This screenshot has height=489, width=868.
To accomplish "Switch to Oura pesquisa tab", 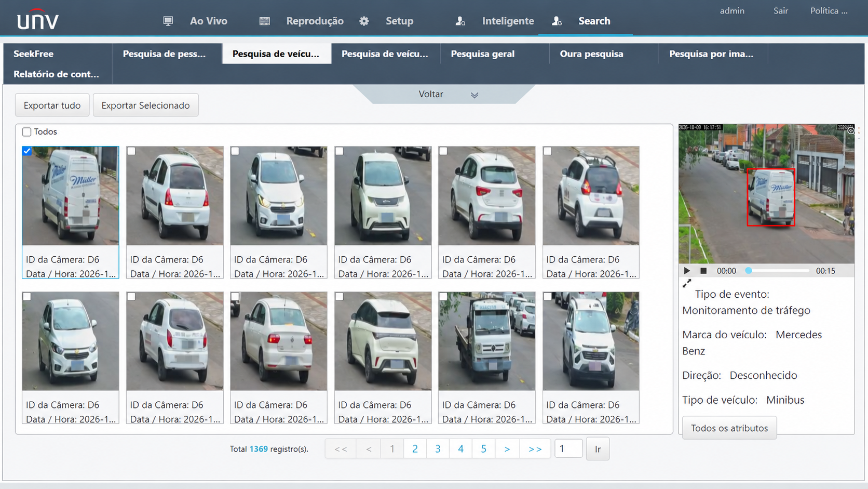I will (x=604, y=54).
